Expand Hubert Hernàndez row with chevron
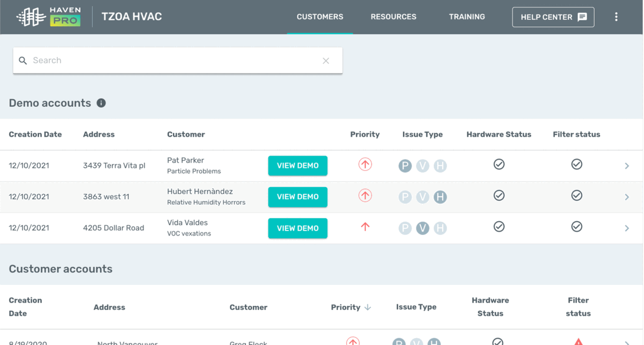644x345 pixels. (627, 197)
